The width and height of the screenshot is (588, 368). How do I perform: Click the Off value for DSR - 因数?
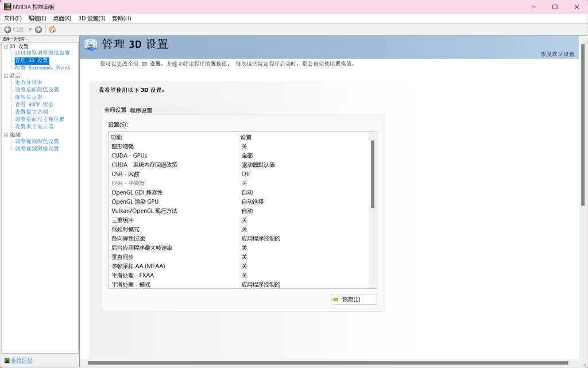click(x=246, y=174)
